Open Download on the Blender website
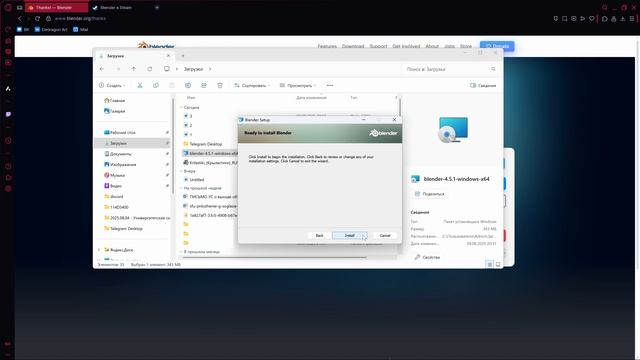This screenshot has height=360, width=640. (x=353, y=47)
